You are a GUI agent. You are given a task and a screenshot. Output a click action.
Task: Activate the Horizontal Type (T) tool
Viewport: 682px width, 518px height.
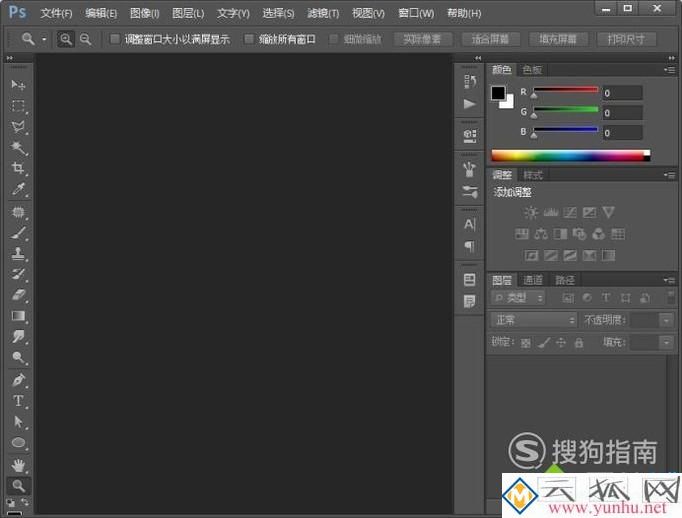(18, 401)
